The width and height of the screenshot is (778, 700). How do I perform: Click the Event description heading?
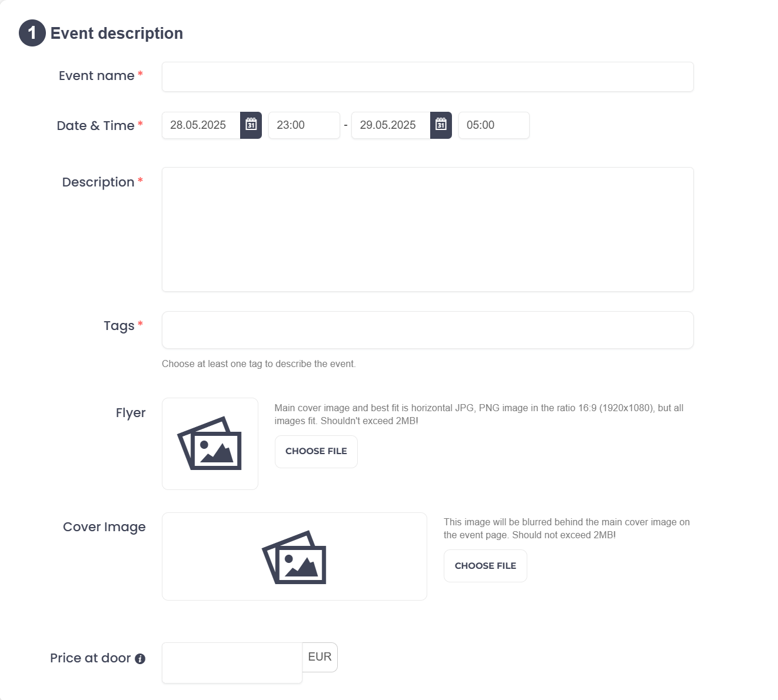pyautogui.click(x=117, y=34)
